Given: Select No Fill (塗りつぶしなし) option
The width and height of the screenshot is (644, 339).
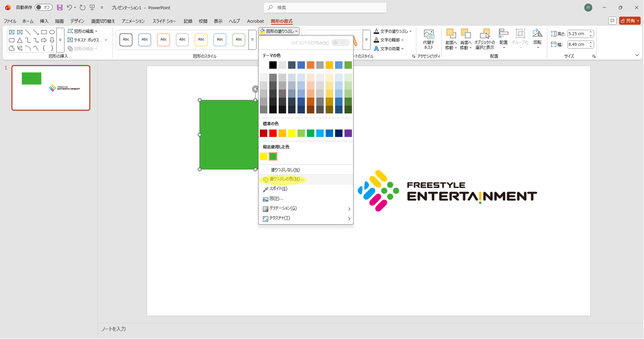Looking at the screenshot, I should click(285, 170).
